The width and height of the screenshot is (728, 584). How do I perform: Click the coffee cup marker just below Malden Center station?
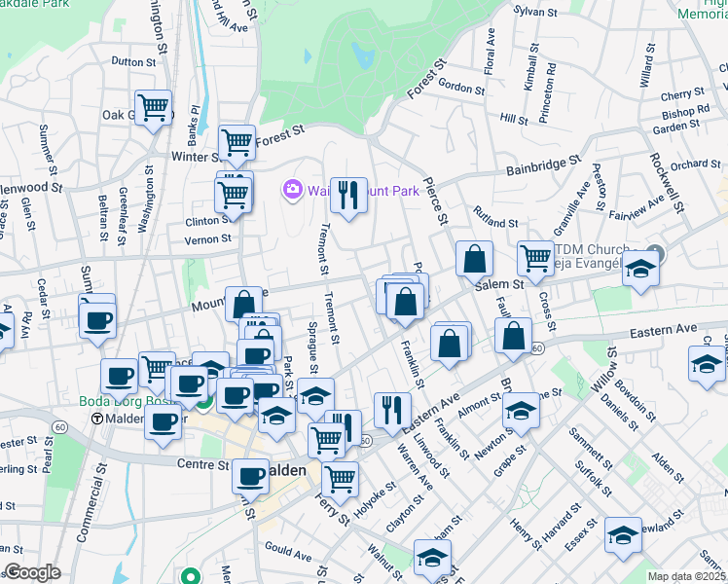[163, 424]
